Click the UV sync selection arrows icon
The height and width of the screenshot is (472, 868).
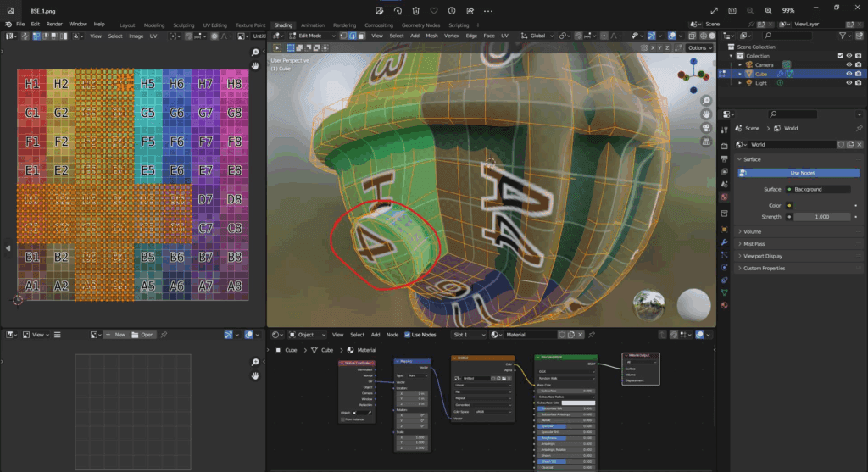[x=25, y=36]
